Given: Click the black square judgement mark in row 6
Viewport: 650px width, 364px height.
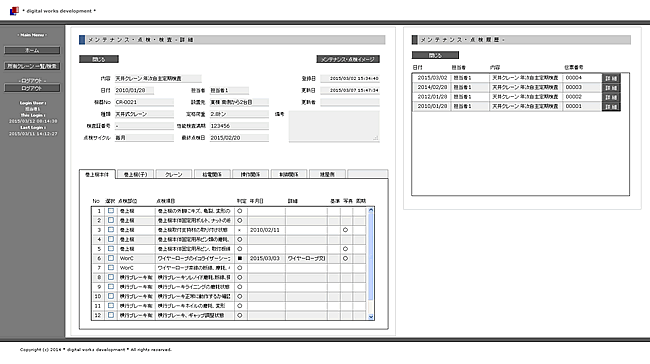Looking at the screenshot, I should point(240,258).
